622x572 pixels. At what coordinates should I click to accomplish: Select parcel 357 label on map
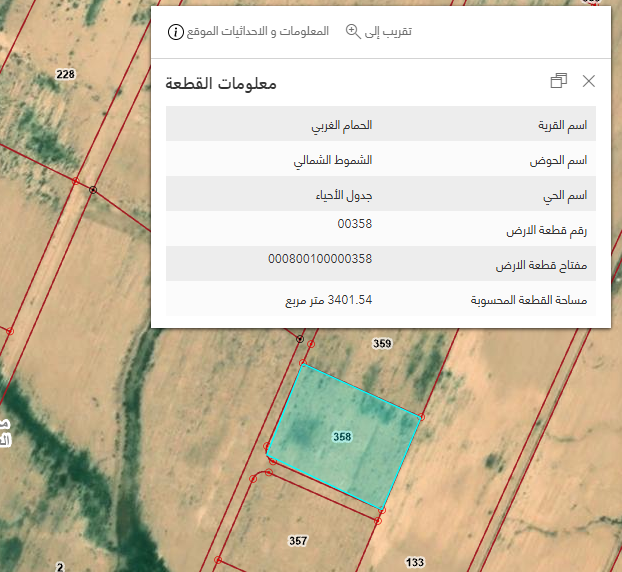coord(298,541)
